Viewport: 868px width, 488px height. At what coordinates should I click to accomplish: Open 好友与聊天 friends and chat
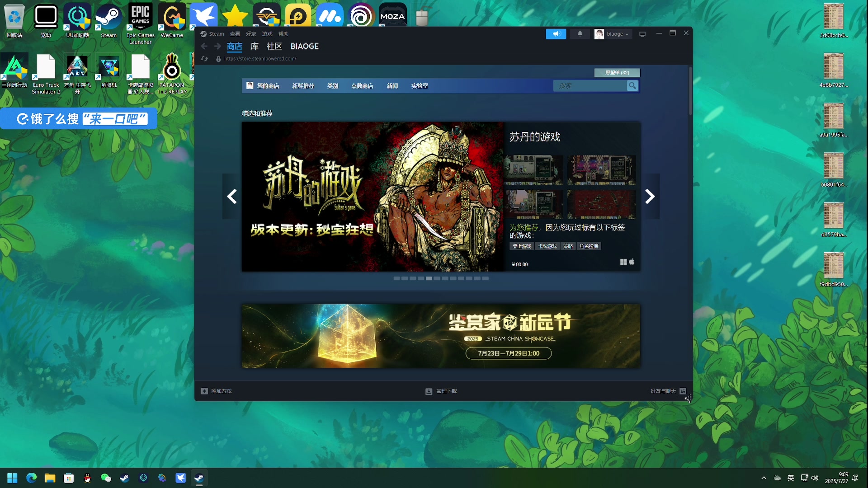pyautogui.click(x=668, y=391)
